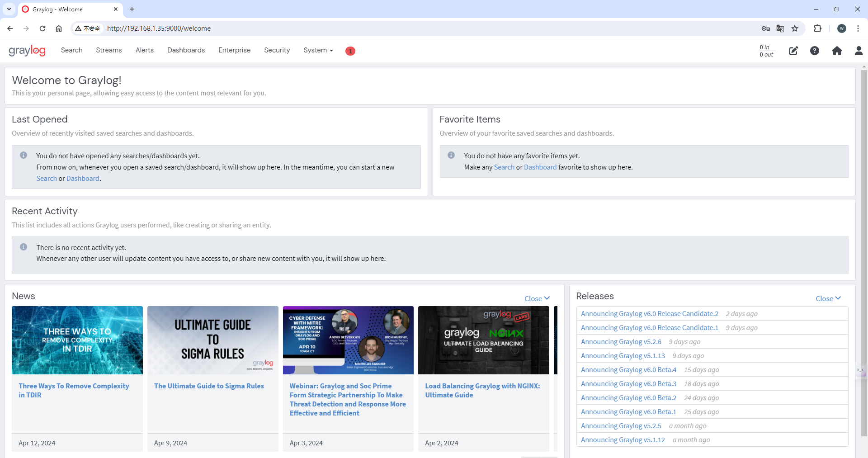Go back to the previous page
This screenshot has height=458, width=868.
10,28
